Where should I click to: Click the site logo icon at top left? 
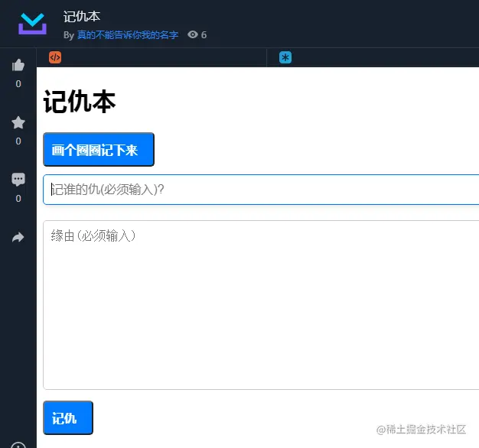32,24
